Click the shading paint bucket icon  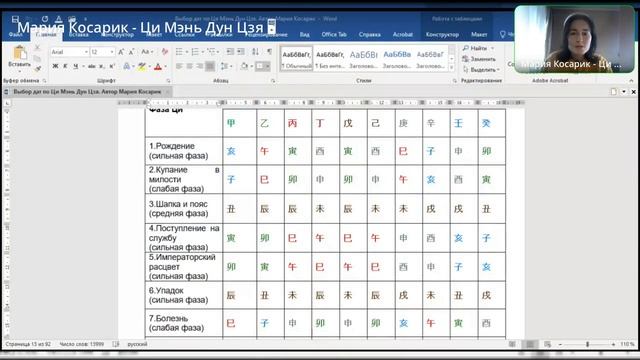point(244,66)
